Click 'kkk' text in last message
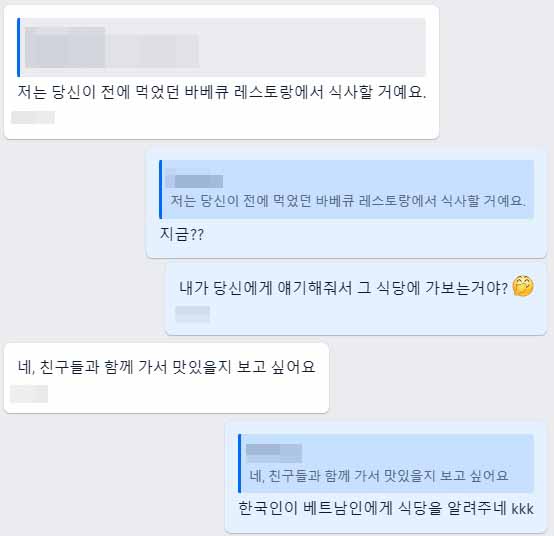This screenshot has width=554, height=536. [x=523, y=508]
